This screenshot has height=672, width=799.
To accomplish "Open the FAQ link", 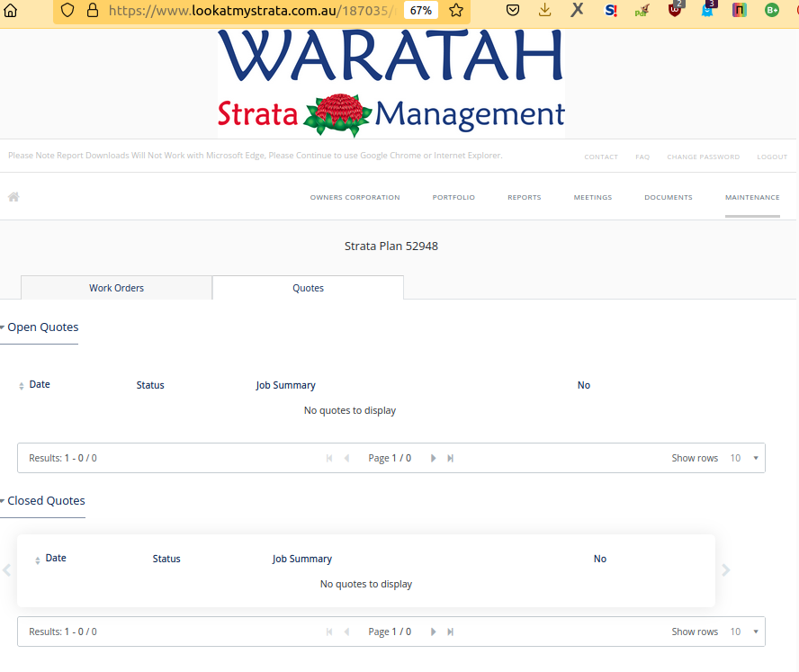I will pos(642,157).
